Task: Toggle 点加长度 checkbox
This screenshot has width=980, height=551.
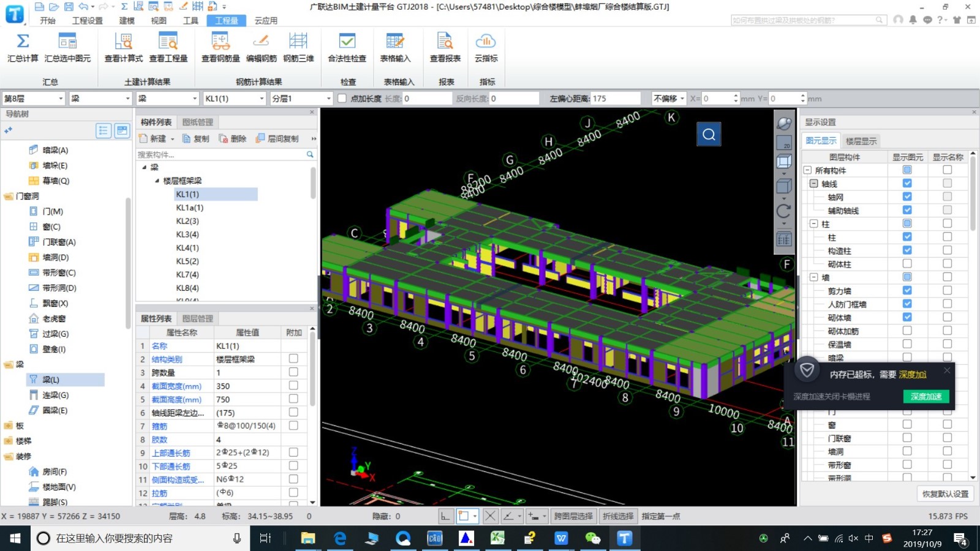Action: (342, 99)
